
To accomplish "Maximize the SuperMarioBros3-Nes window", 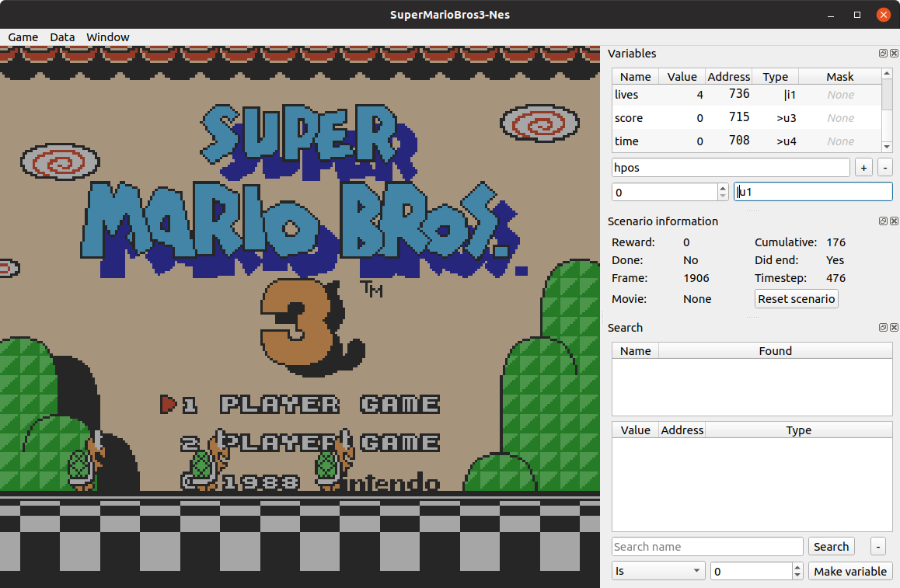I will pyautogui.click(x=857, y=15).
